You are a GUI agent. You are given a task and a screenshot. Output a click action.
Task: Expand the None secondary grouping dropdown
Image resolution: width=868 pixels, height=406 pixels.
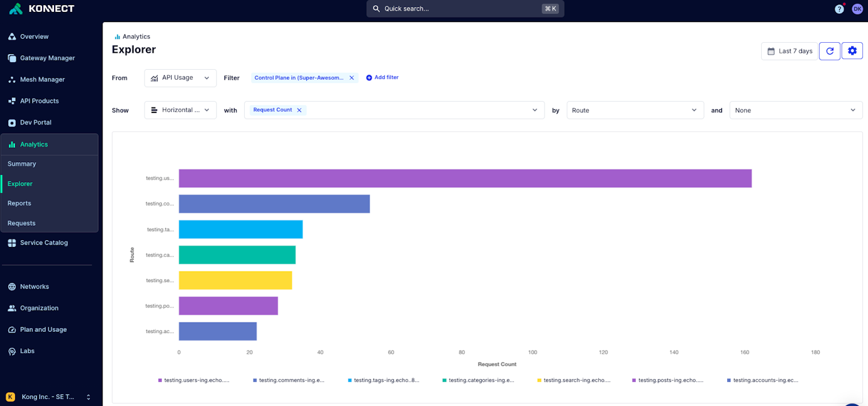(796, 110)
